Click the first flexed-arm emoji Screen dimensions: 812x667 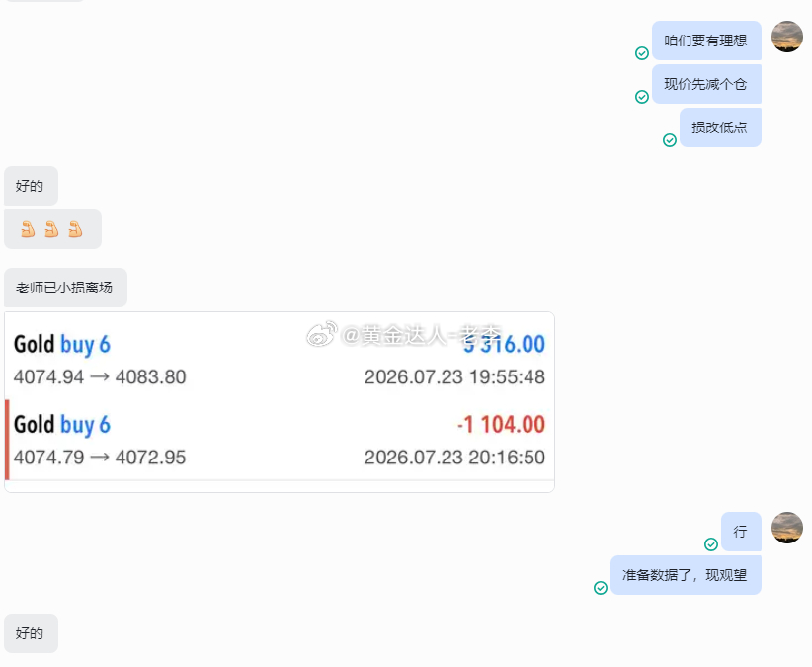coord(28,229)
